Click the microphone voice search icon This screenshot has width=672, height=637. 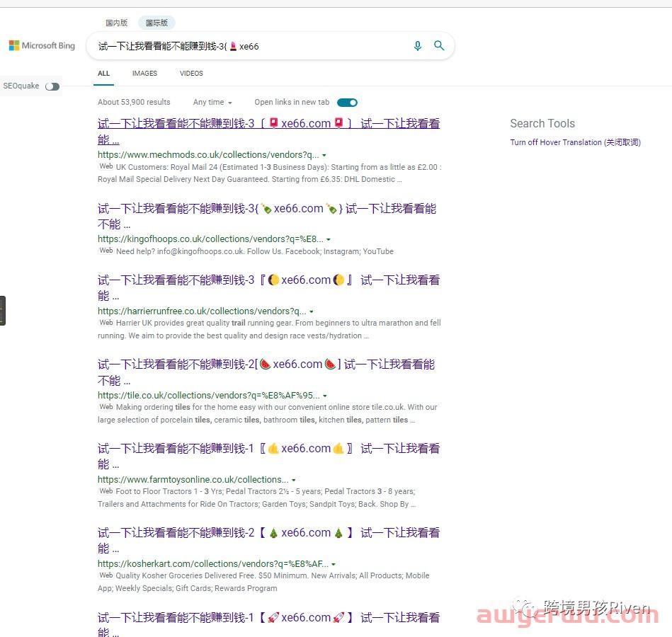coord(417,46)
